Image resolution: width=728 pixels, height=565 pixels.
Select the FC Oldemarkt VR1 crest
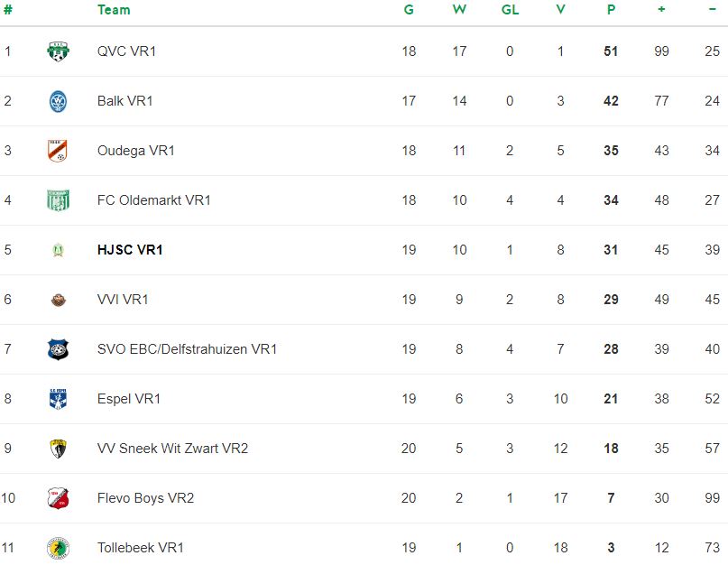(x=58, y=200)
